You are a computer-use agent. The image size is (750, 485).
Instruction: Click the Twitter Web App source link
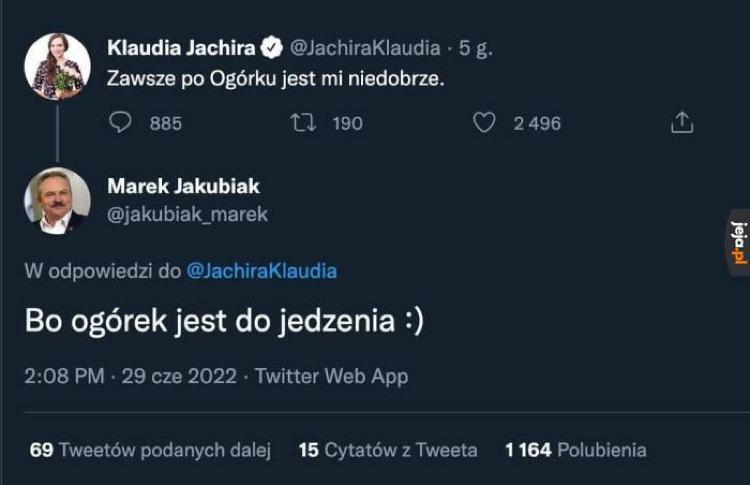coord(331,376)
